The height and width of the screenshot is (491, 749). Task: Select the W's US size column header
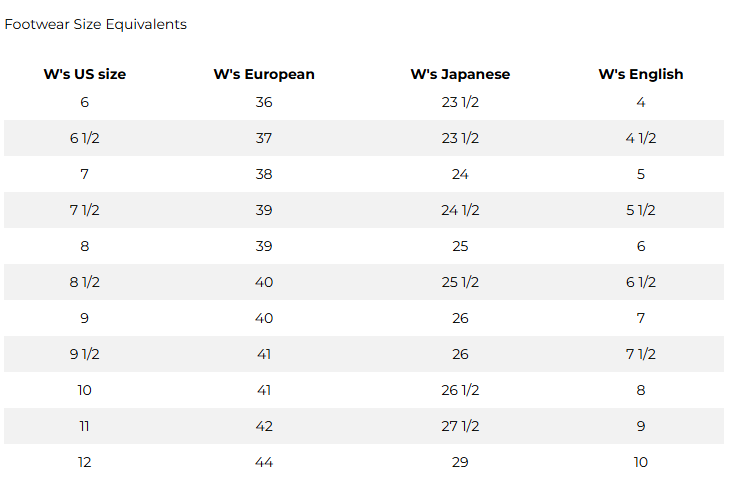pyautogui.click(x=84, y=74)
